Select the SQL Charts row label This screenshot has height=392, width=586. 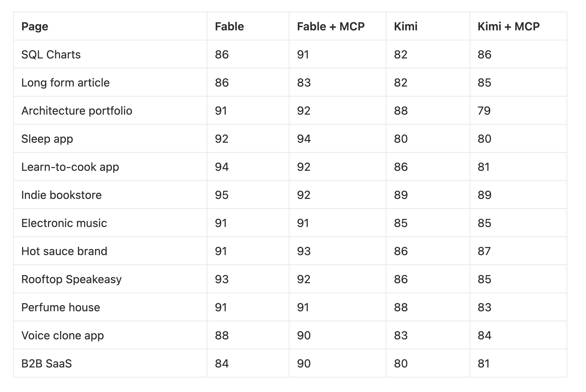click(x=51, y=55)
